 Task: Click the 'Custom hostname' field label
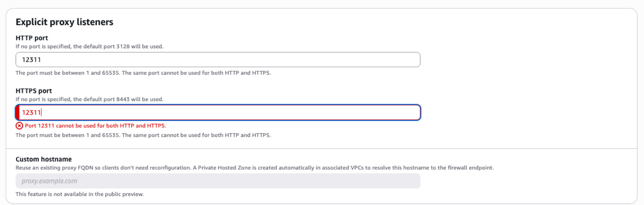point(44,159)
